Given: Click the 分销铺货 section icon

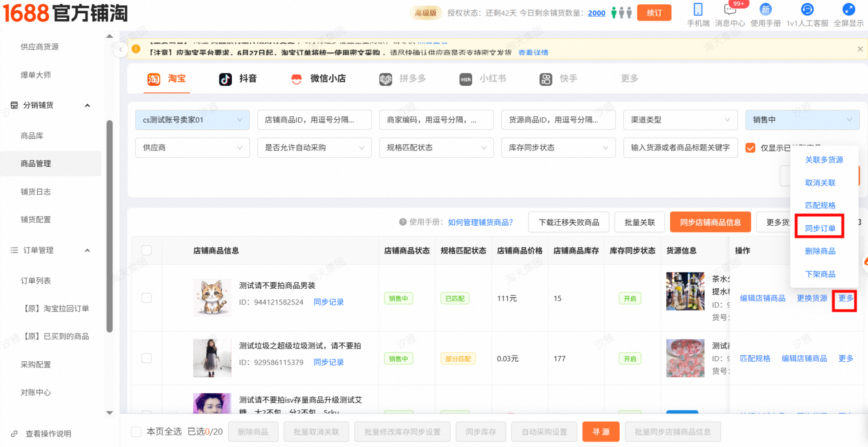Looking at the screenshot, I should pos(14,105).
